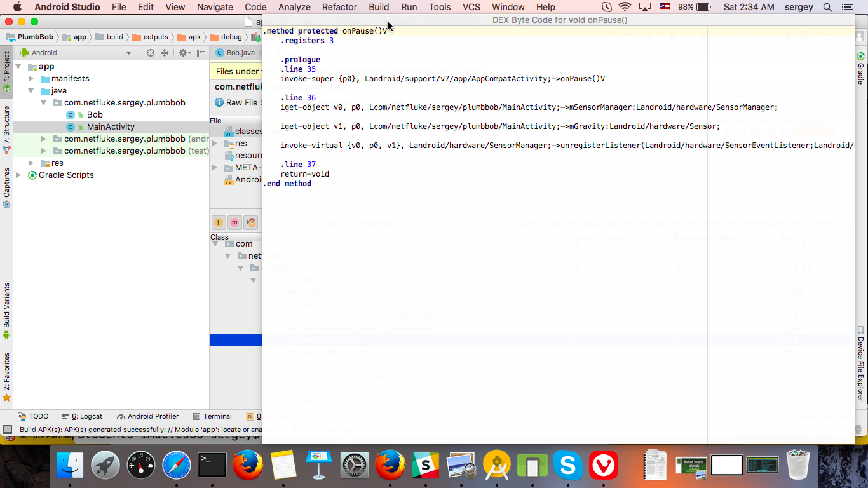This screenshot has height=488, width=868.
Task: Open Skype from the Dock
Action: (568, 466)
